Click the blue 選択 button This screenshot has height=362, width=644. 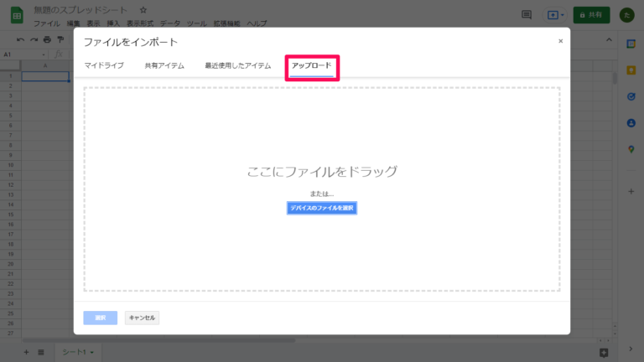pyautogui.click(x=101, y=318)
